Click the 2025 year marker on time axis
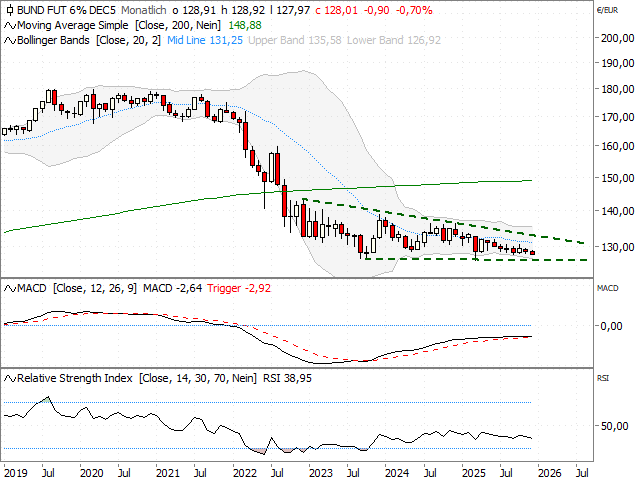Viewport: 640px width, 480px height. [x=474, y=469]
